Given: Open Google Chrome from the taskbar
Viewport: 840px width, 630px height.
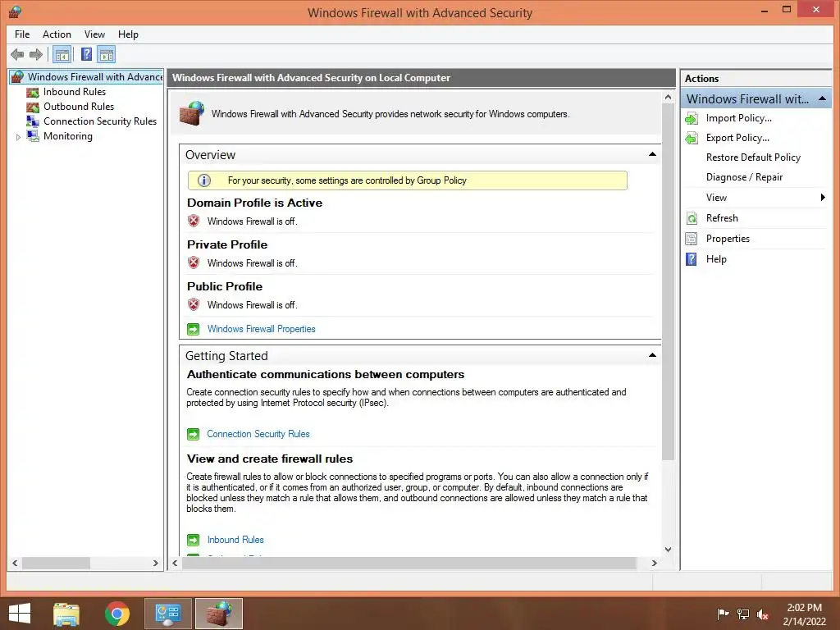Looking at the screenshot, I should click(x=117, y=614).
